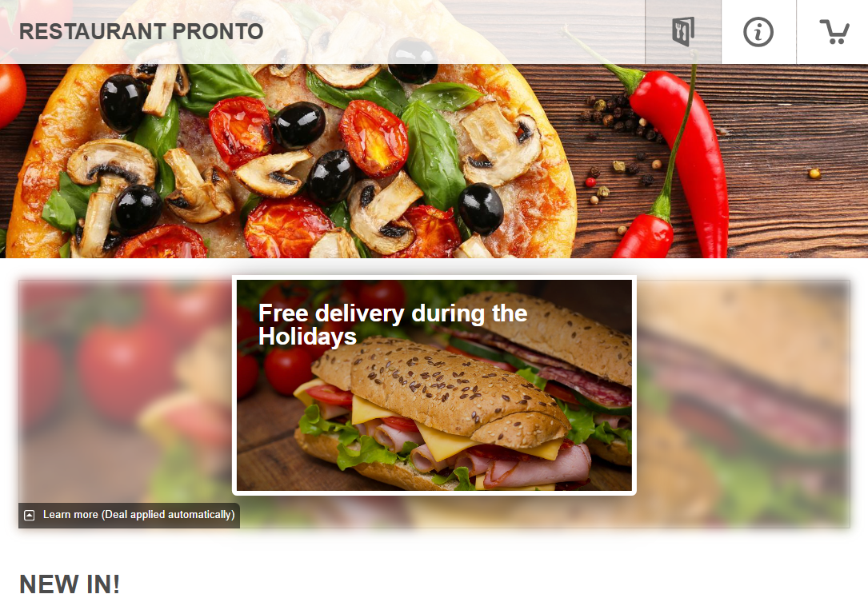Expand Learn more (Deal applied automatically)
868x606 pixels.
click(129, 515)
